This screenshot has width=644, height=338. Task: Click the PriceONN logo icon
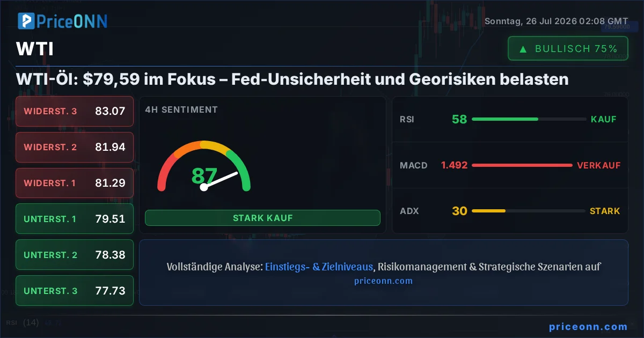(x=26, y=21)
